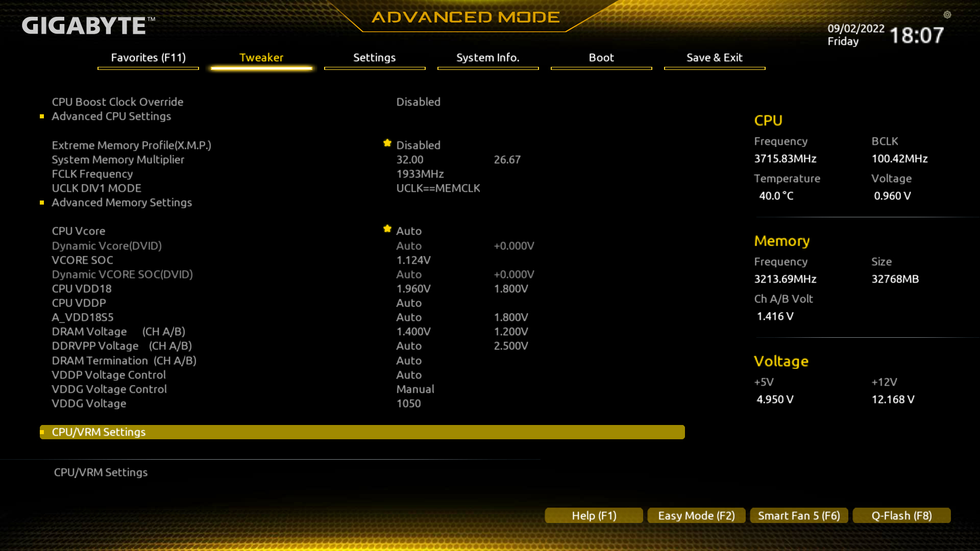Click the gear settings icon near clock
The width and height of the screenshot is (980, 551).
click(x=947, y=15)
